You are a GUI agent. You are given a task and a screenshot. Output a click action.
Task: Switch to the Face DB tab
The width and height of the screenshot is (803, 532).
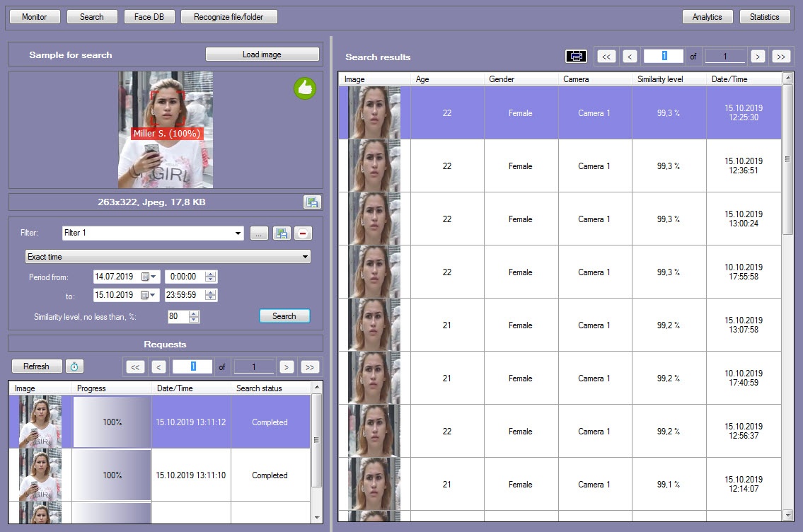click(x=149, y=17)
